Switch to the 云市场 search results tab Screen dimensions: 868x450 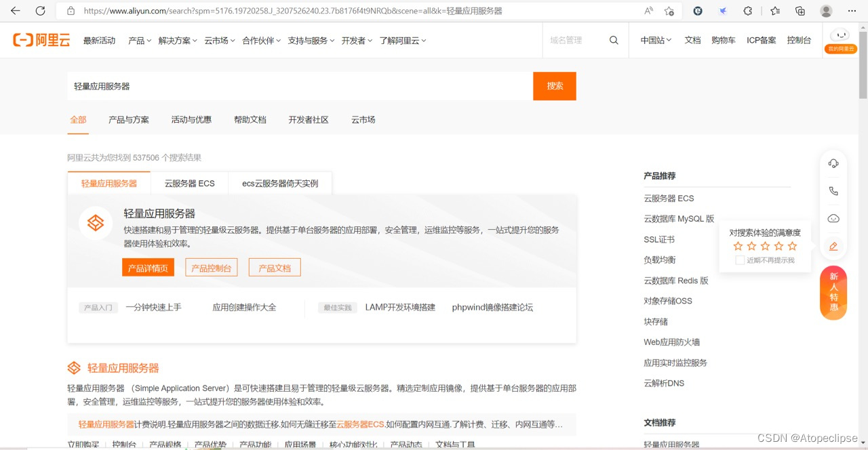[363, 120]
